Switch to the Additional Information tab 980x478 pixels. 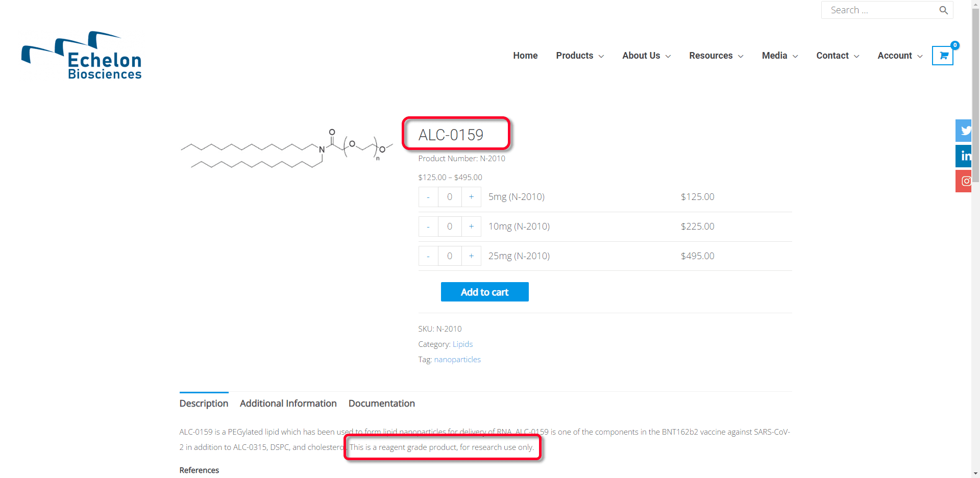[x=288, y=404]
